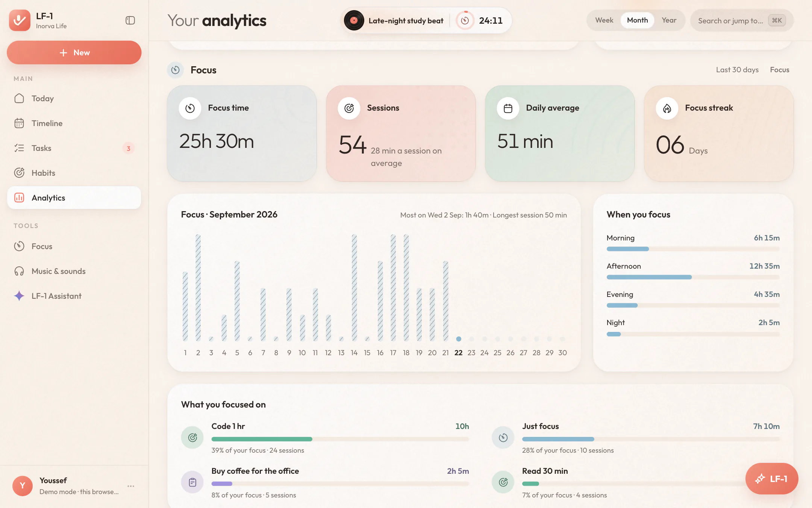This screenshot has height=508, width=812.
Task: Click the Daily average calendar icon
Action: (508, 108)
